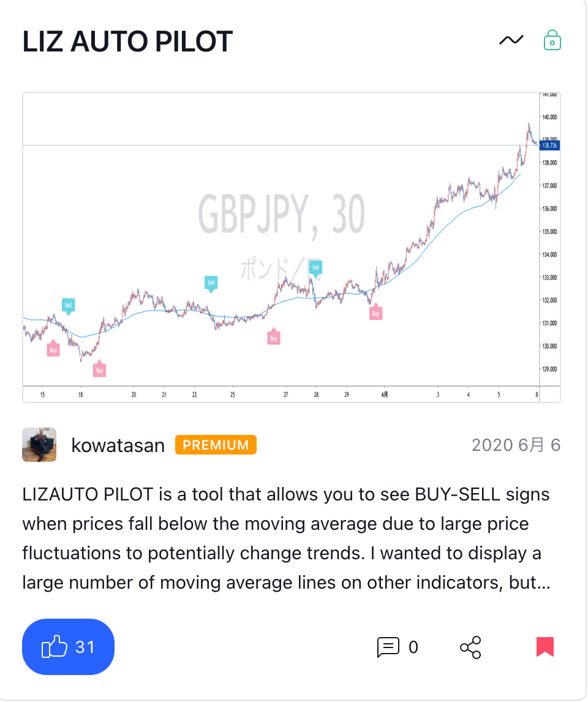
Task: Click the kowatasan username link
Action: 118,445
